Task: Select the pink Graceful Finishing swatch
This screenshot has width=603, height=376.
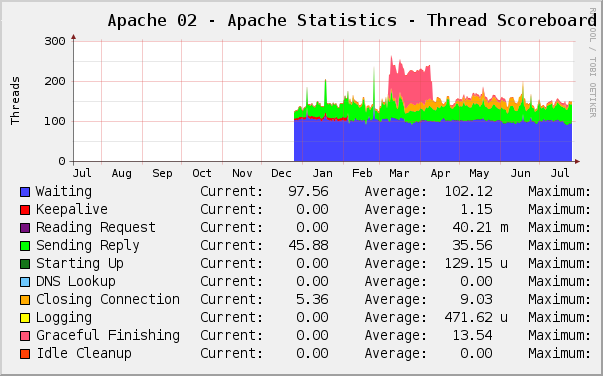Action: (25, 336)
